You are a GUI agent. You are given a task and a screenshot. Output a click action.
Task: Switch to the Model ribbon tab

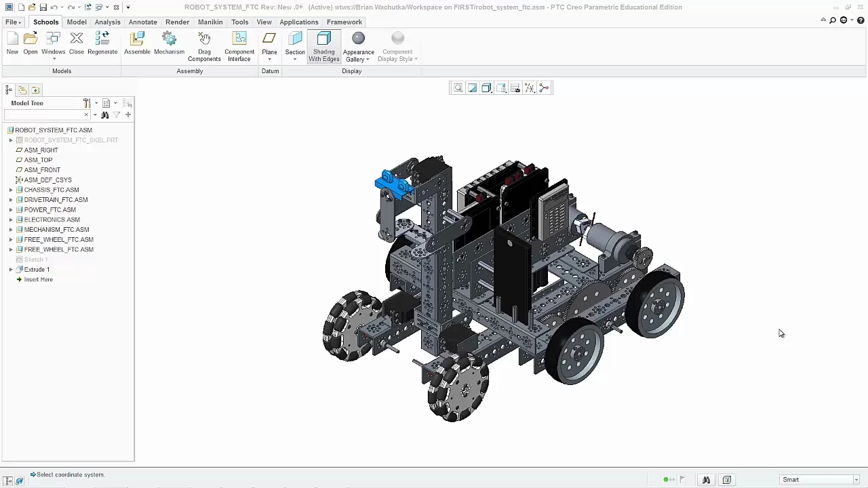(77, 22)
